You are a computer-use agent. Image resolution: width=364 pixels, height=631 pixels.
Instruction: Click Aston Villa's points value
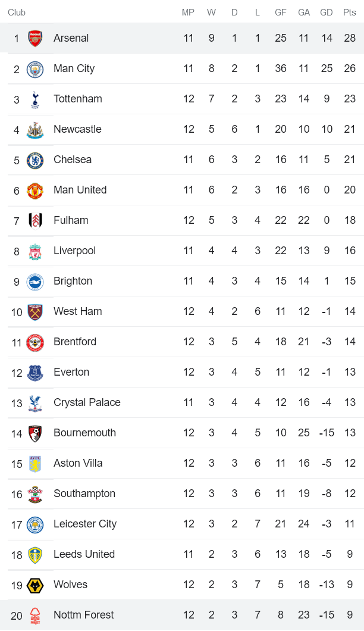pyautogui.click(x=350, y=463)
